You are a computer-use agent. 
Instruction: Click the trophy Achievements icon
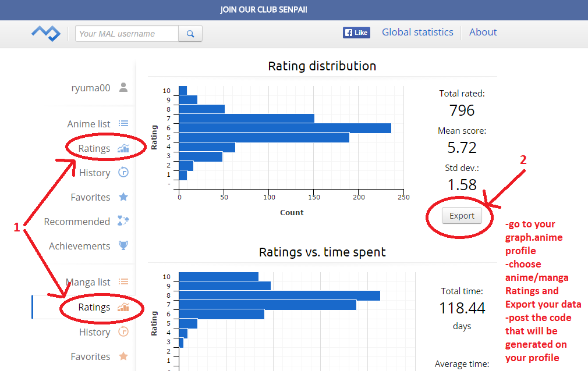(123, 246)
